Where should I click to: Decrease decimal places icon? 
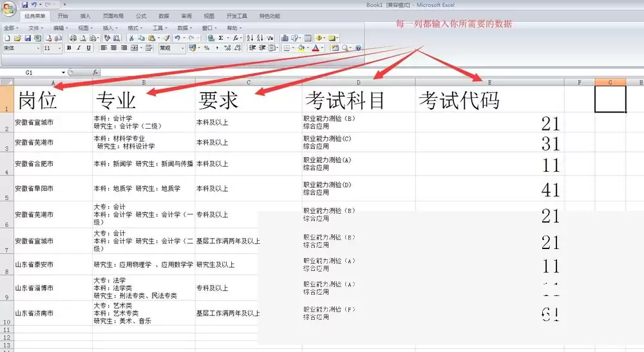click(238, 48)
